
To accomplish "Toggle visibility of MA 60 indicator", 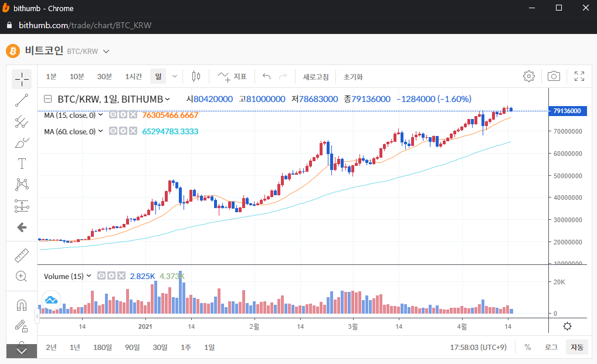I will coord(113,131).
